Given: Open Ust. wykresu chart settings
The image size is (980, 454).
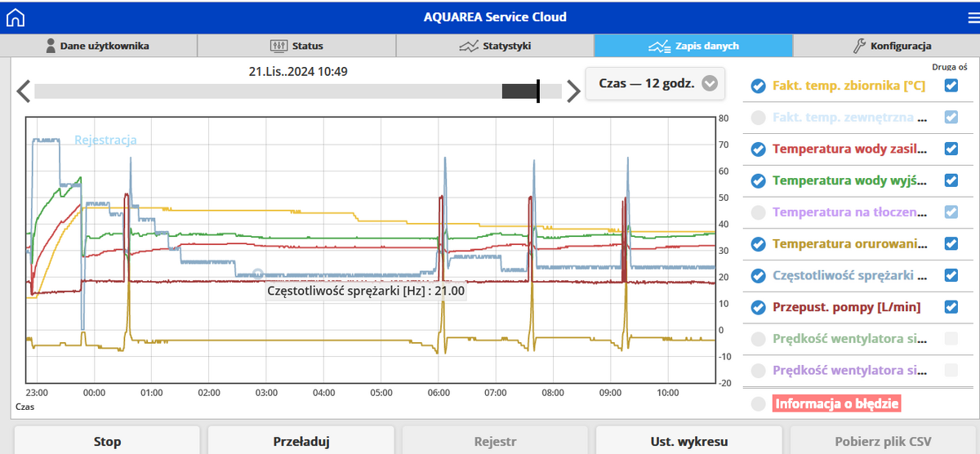Looking at the screenshot, I should (688, 442).
